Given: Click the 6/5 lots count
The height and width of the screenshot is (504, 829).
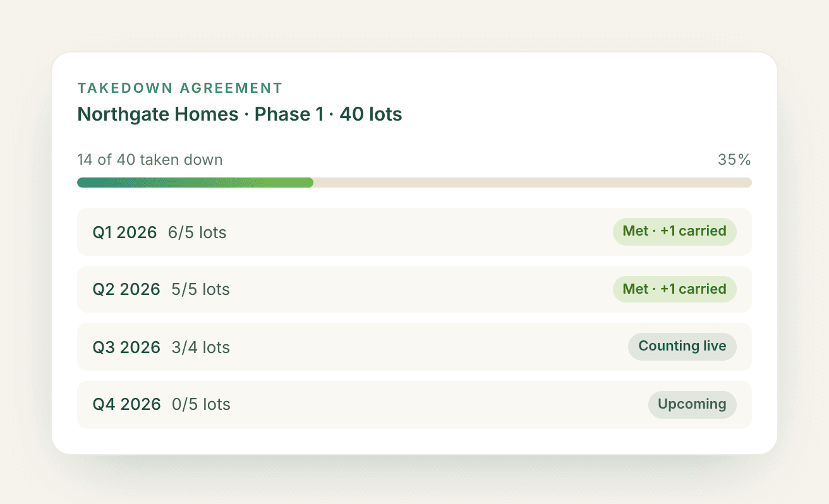Looking at the screenshot, I should (197, 232).
